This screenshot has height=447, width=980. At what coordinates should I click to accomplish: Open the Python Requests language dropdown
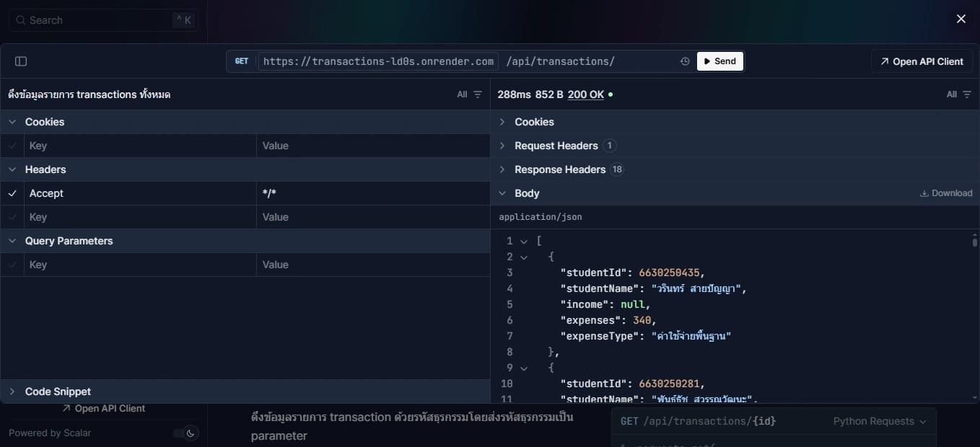tap(880, 421)
